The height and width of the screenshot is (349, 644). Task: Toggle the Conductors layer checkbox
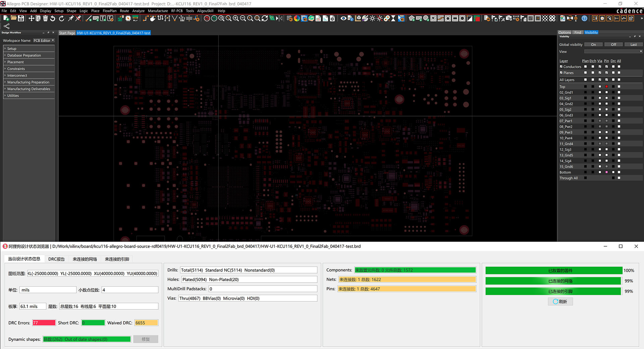coord(561,67)
